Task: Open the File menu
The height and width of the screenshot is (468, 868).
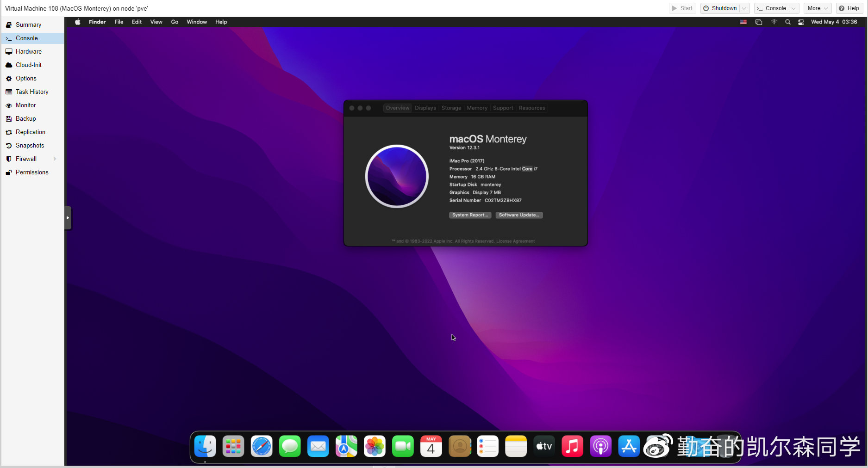Action: tap(119, 22)
